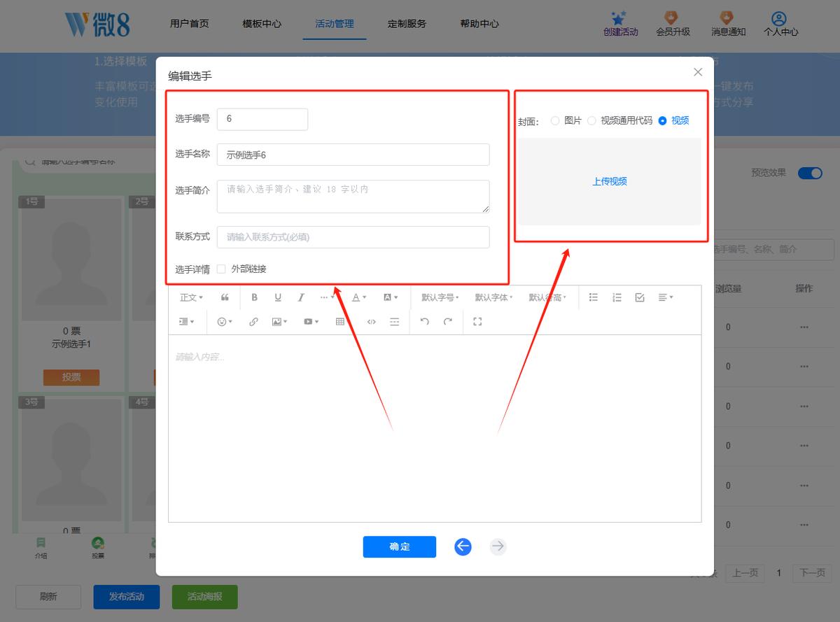Insert a hyperlink with the link icon
This screenshot has width=840, height=622.
click(x=253, y=322)
